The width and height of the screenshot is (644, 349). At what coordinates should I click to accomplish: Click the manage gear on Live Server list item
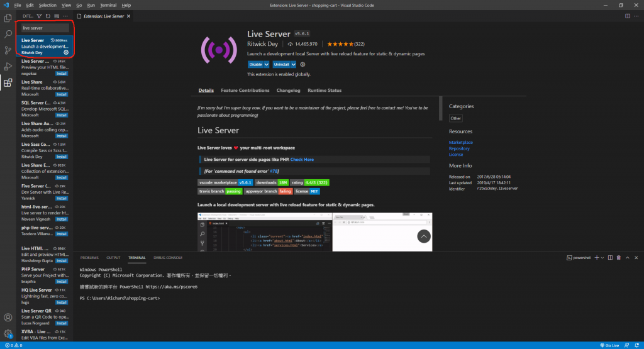66,53
